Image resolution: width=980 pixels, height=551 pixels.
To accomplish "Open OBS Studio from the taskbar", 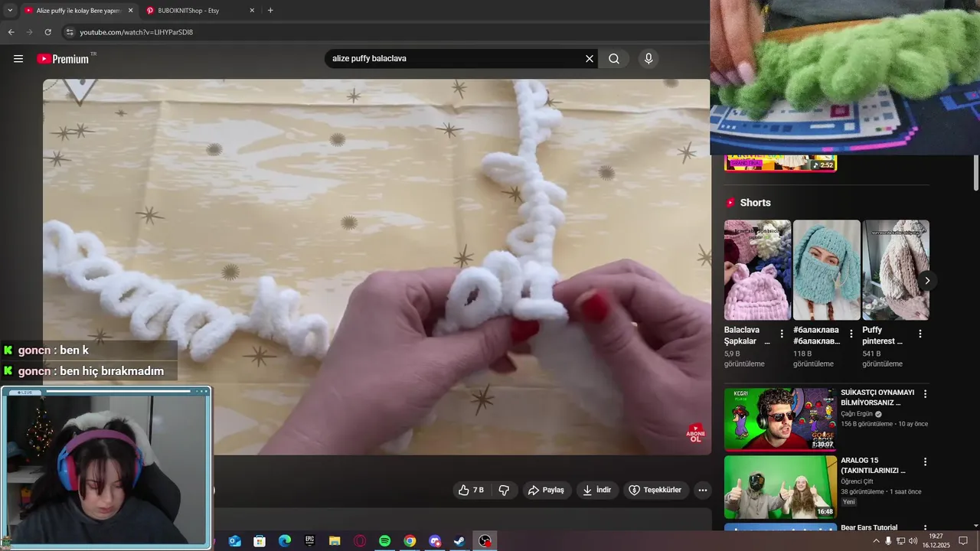I will [x=485, y=541].
